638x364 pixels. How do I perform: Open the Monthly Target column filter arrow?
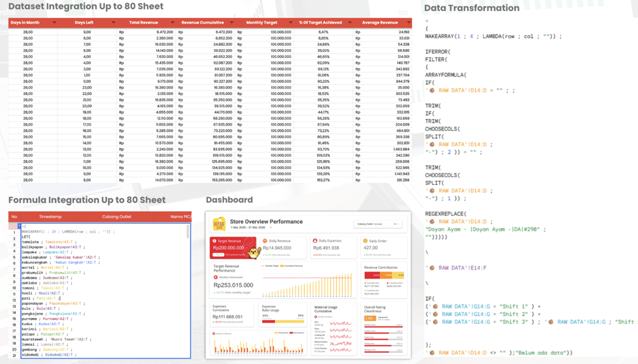[290, 22]
